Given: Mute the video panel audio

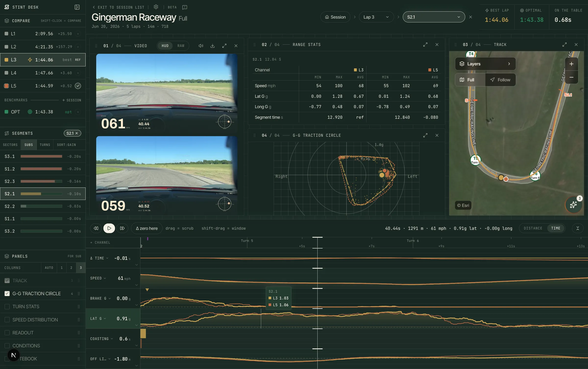Looking at the screenshot, I should coord(201,46).
